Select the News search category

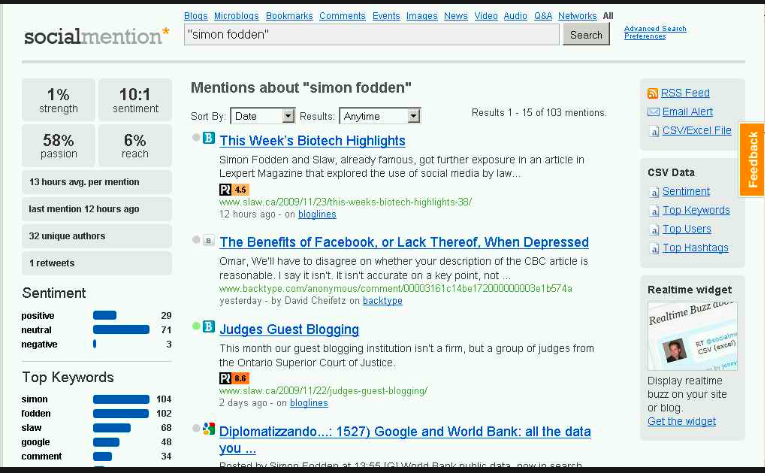click(456, 16)
